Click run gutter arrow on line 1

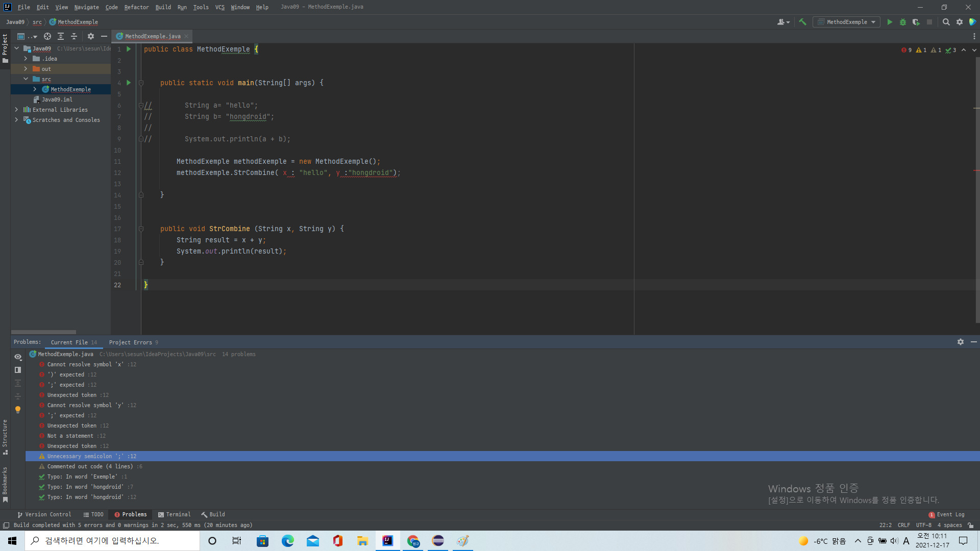tap(129, 49)
